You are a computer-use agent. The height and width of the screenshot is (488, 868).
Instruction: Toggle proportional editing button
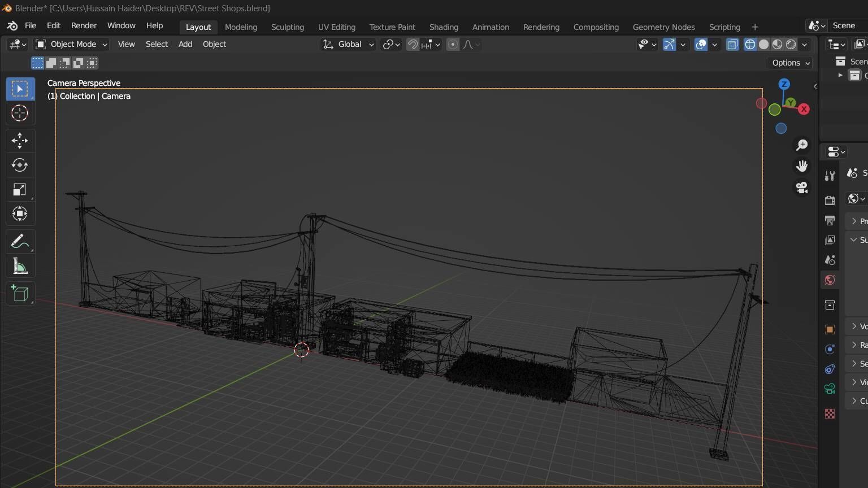coord(453,44)
